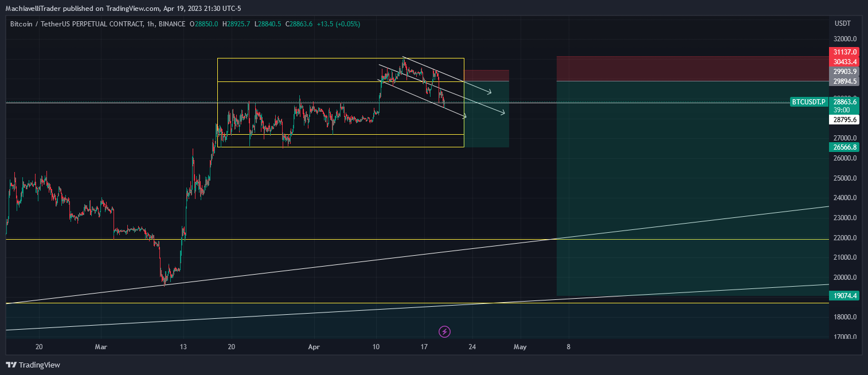
Task: Click the 18000.0 price axis tick
Action: click(x=845, y=317)
